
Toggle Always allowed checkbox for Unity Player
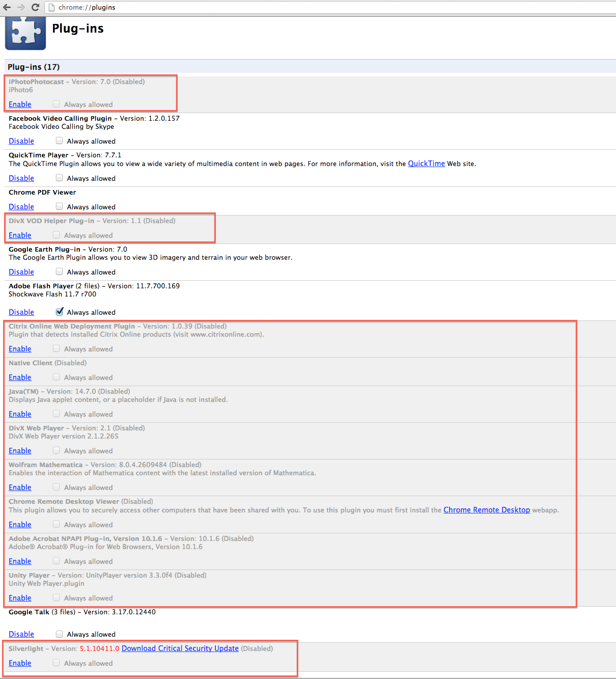pos(57,597)
